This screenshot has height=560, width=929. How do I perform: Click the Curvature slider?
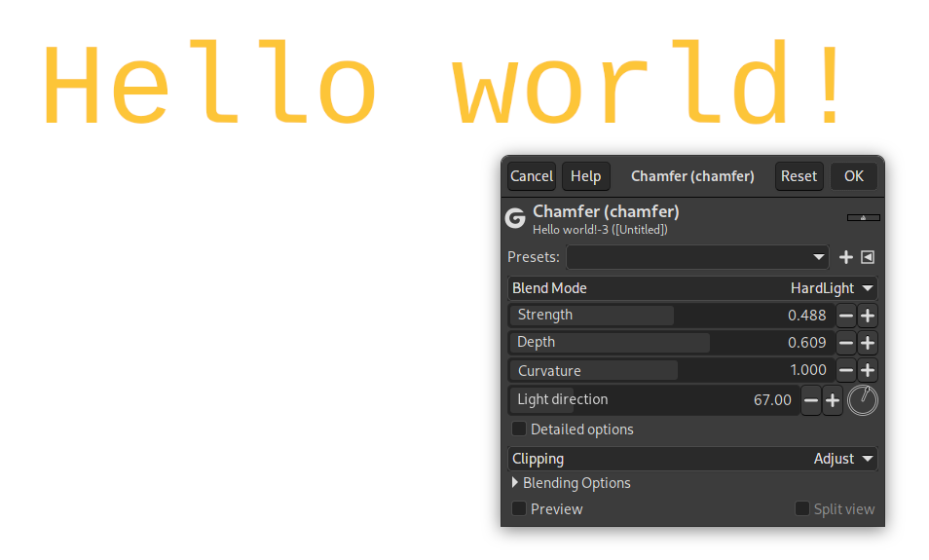(x=671, y=370)
